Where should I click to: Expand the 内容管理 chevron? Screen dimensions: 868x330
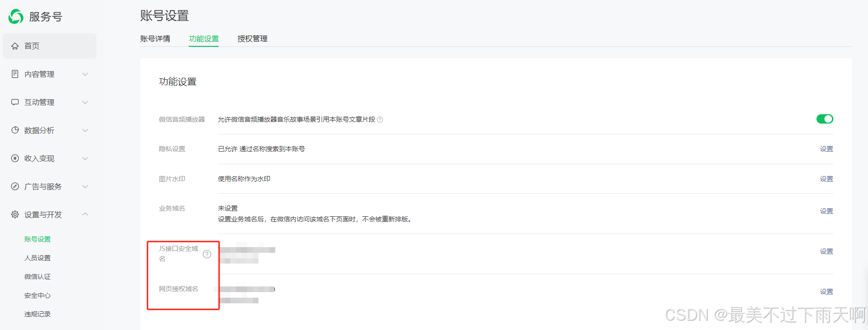(85, 74)
